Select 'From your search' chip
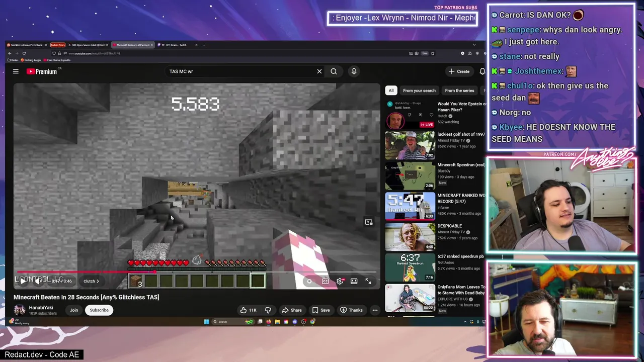 pyautogui.click(x=419, y=90)
